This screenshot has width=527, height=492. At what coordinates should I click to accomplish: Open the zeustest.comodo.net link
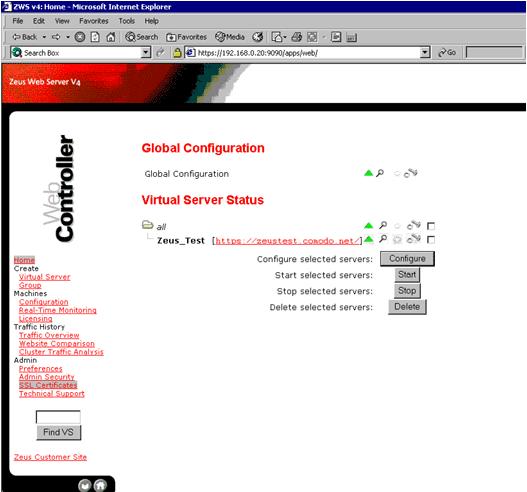(x=287, y=241)
